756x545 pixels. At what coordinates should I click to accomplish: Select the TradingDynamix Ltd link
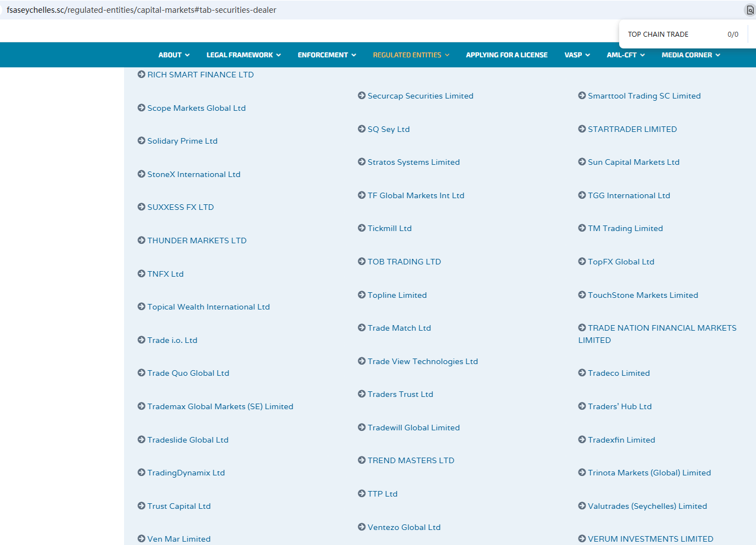click(186, 473)
